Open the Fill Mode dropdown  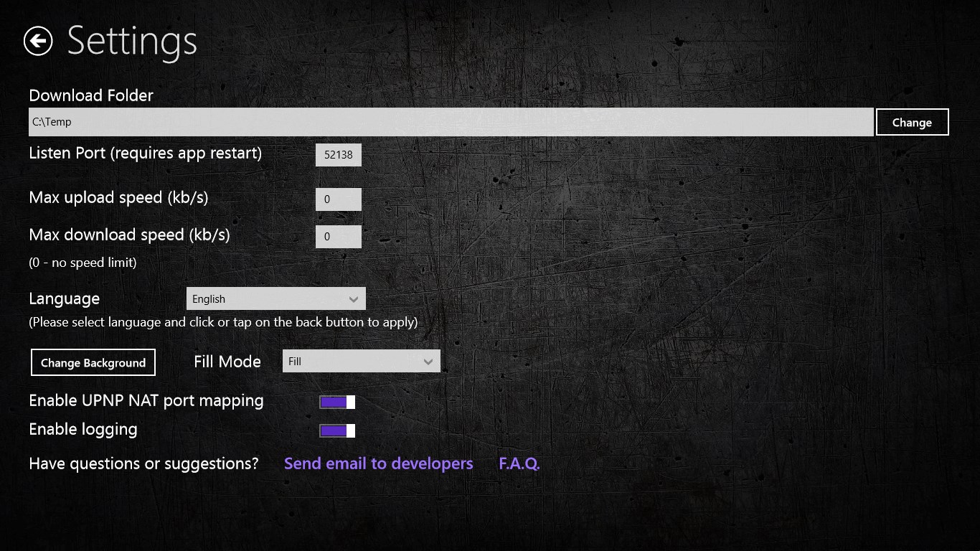[x=360, y=362]
